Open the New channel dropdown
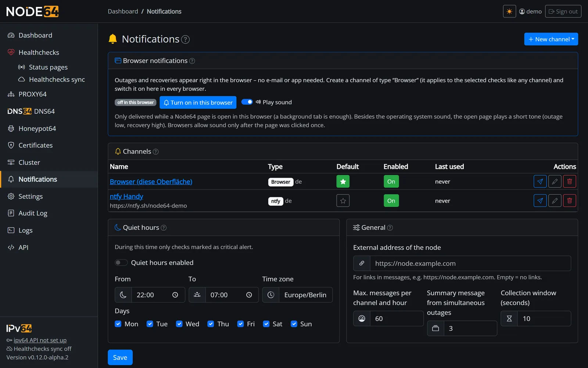Screen dimensions: 588x368 [x=551, y=39]
